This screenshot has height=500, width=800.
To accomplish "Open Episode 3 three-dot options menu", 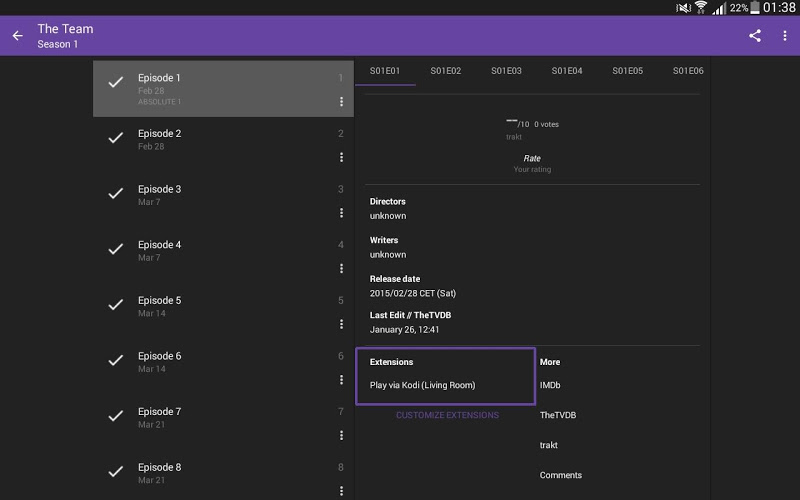I will (341, 213).
